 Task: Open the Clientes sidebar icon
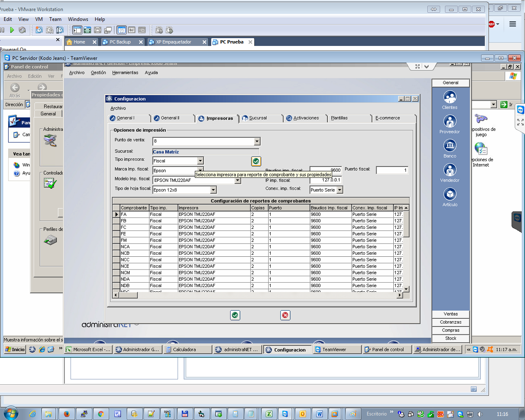[x=450, y=97]
